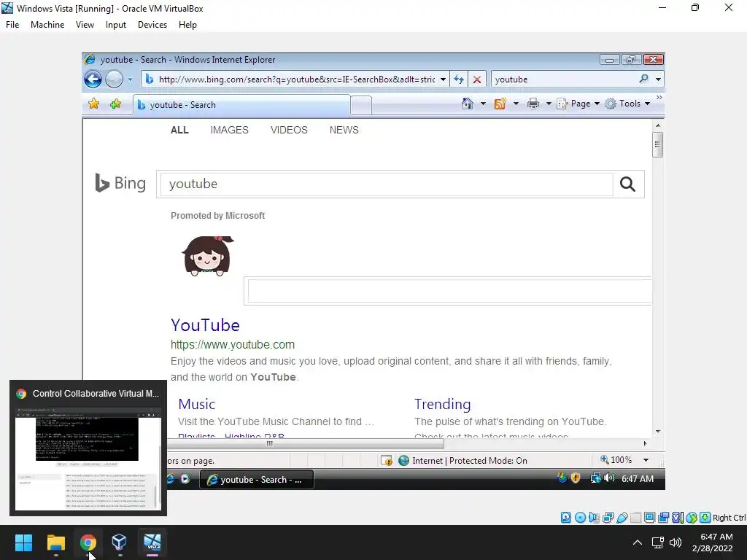Open the VirtualBox File menu
This screenshot has width=747, height=560.
(x=12, y=25)
